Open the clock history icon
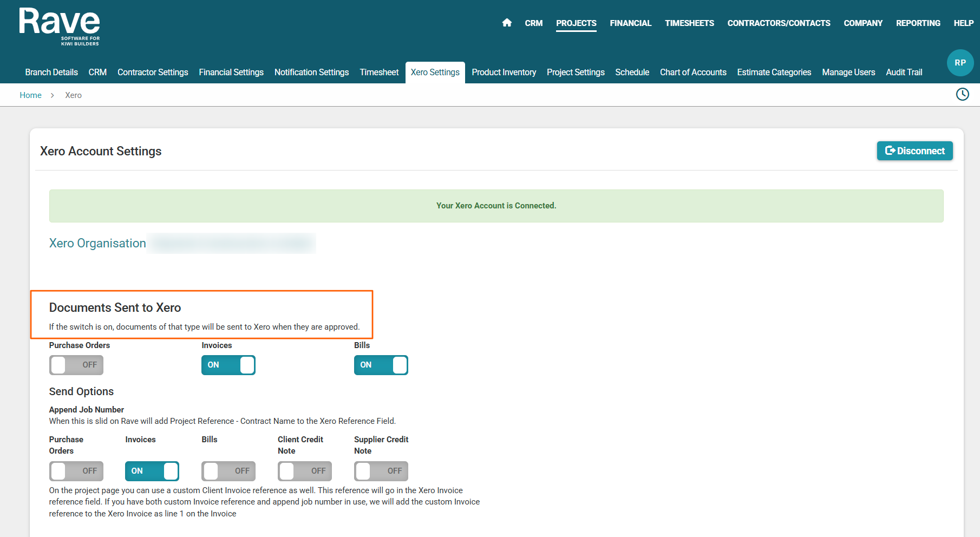 [x=962, y=94]
